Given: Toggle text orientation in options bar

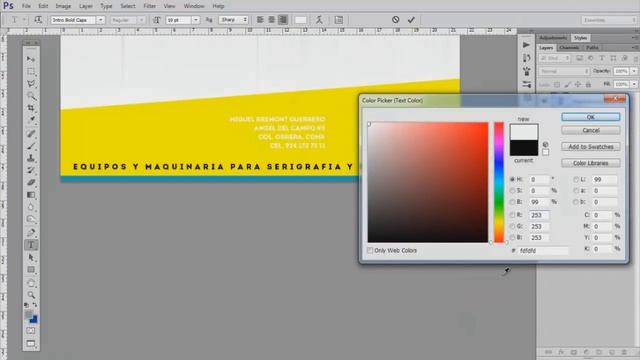Looking at the screenshot, I should point(38,20).
